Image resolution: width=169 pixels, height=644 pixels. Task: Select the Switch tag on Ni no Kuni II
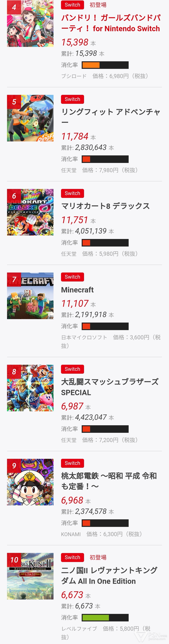tap(72, 557)
